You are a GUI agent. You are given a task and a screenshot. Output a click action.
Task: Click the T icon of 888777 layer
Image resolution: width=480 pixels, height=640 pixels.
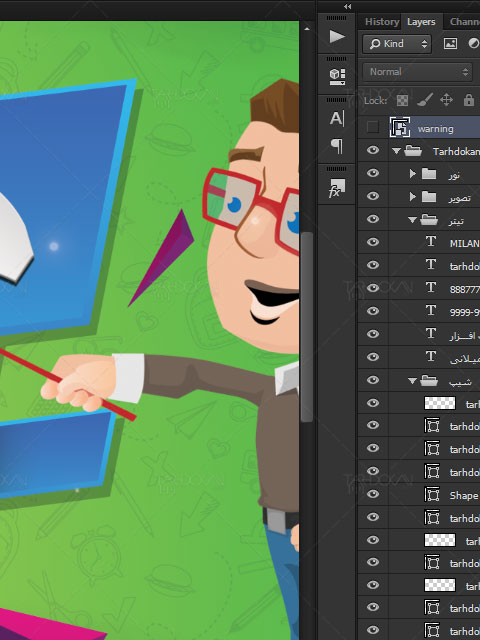(x=431, y=288)
